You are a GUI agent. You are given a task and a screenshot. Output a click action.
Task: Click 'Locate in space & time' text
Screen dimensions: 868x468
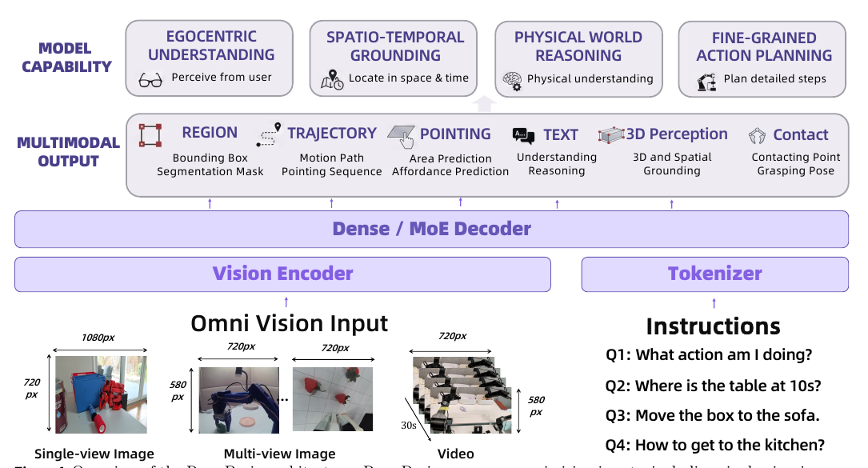tap(409, 78)
